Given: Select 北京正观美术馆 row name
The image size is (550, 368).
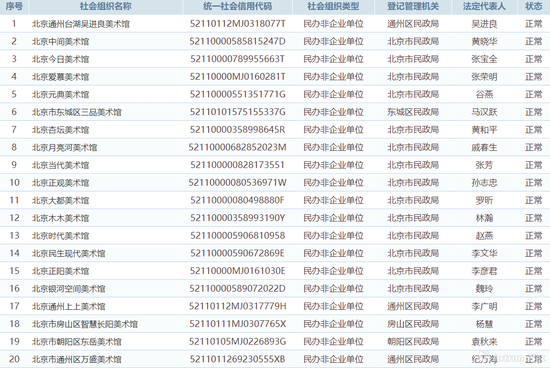Looking at the screenshot, I should click(61, 182).
